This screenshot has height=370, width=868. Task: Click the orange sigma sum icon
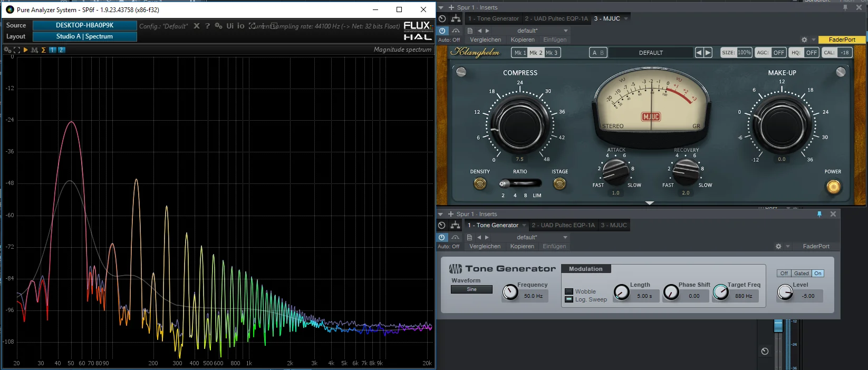pos(43,50)
